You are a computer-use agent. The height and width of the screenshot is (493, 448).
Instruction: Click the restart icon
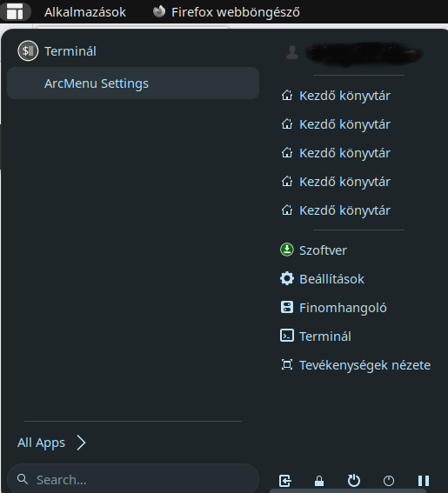click(x=354, y=481)
